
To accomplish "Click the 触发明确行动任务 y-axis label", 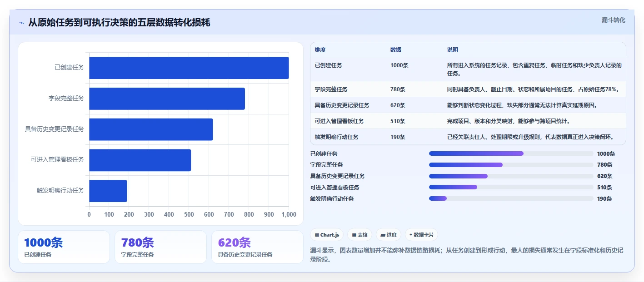I will tap(60, 191).
